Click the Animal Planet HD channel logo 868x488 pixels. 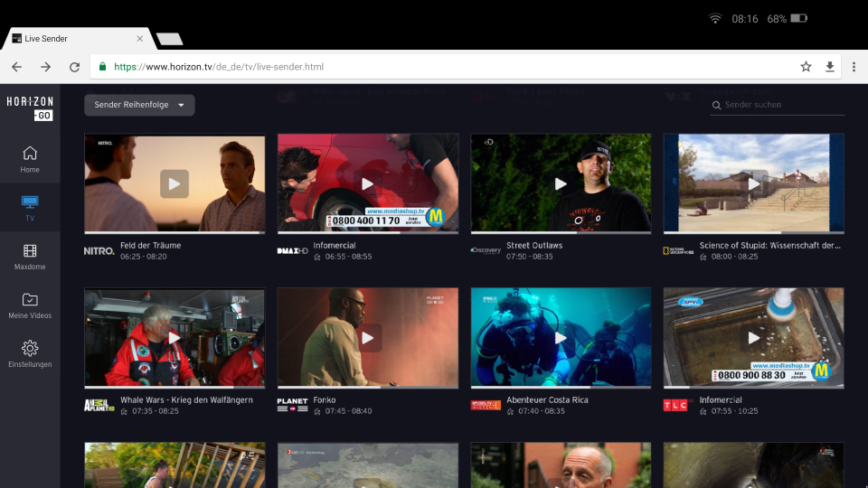click(99, 405)
